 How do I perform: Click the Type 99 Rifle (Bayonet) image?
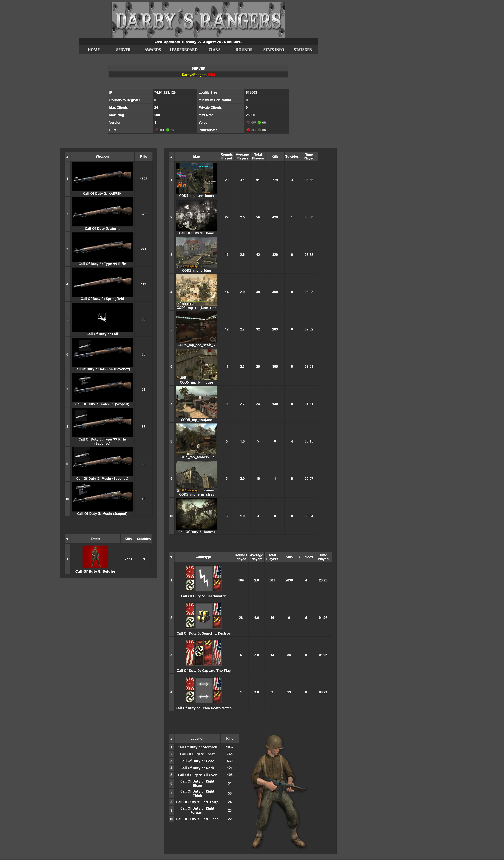coord(102,422)
